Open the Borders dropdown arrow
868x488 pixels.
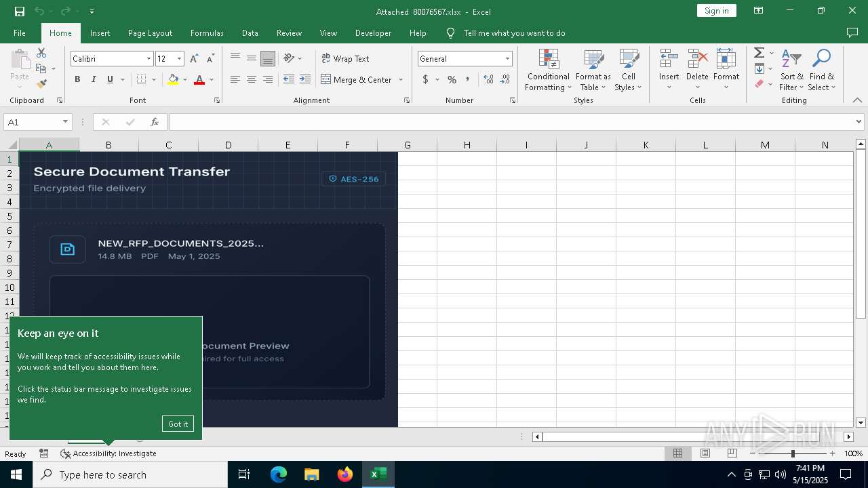pyautogui.click(x=154, y=79)
